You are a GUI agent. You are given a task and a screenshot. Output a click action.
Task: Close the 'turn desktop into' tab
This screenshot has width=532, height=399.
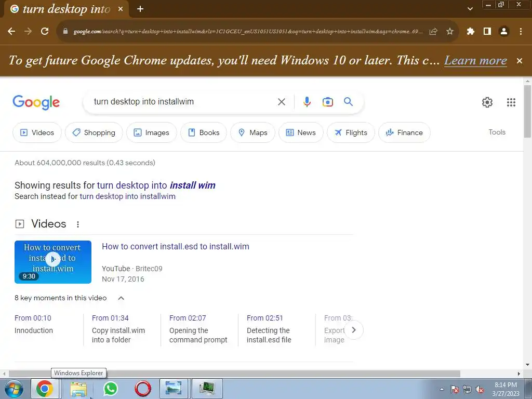(121, 9)
